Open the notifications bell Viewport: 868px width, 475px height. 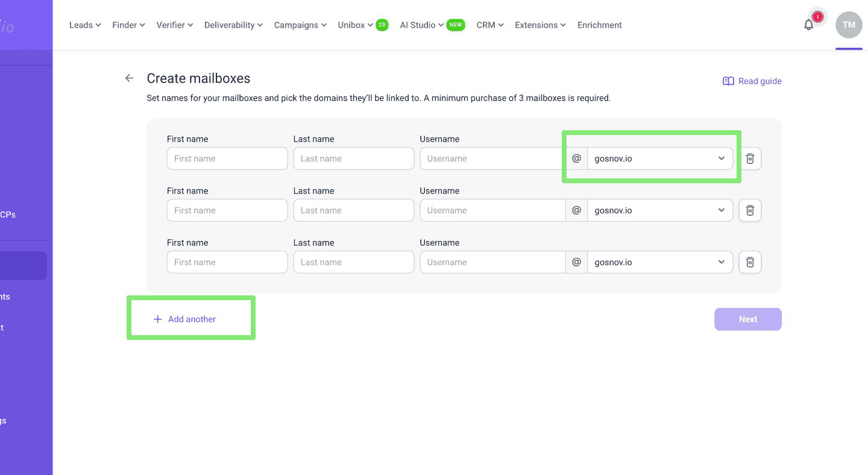pos(809,25)
